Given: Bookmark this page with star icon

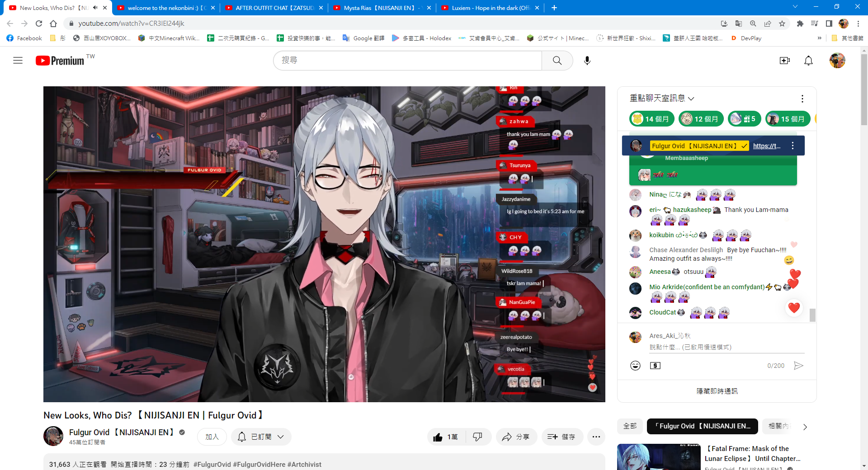Looking at the screenshot, I should click(x=782, y=23).
